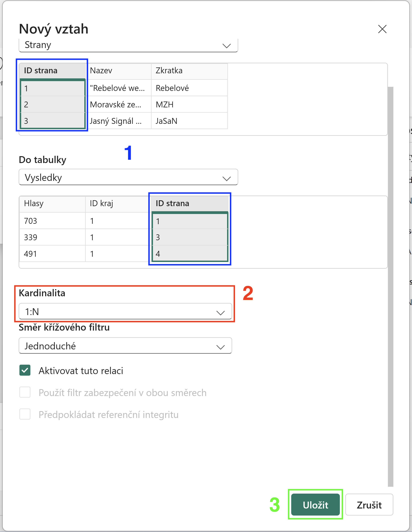This screenshot has width=412, height=532.
Task: Click the JaSaN abbreviation cell
Action: point(189,121)
